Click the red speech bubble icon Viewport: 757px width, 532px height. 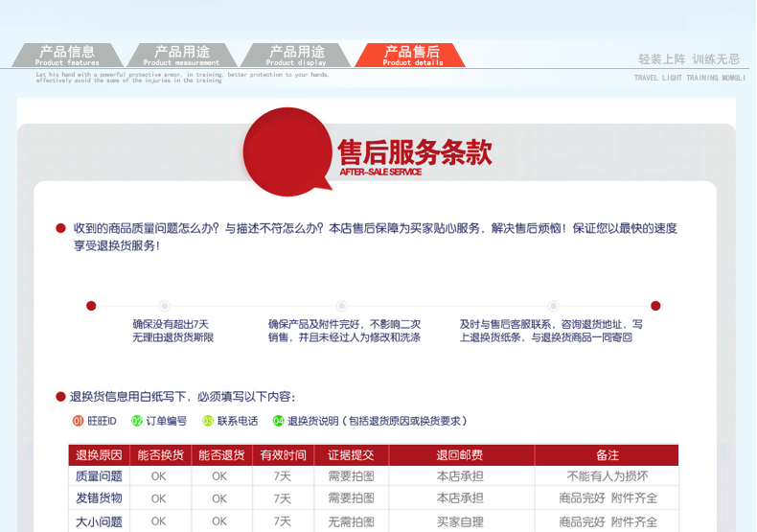[287, 150]
